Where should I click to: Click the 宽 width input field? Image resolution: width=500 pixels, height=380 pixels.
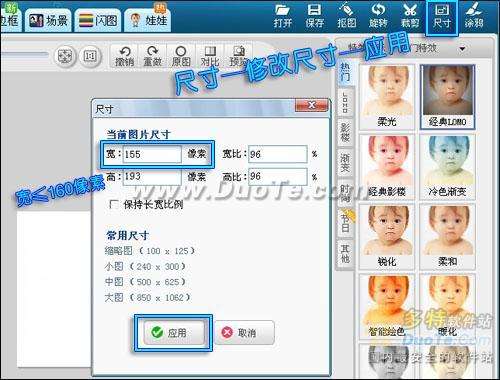[x=152, y=154]
